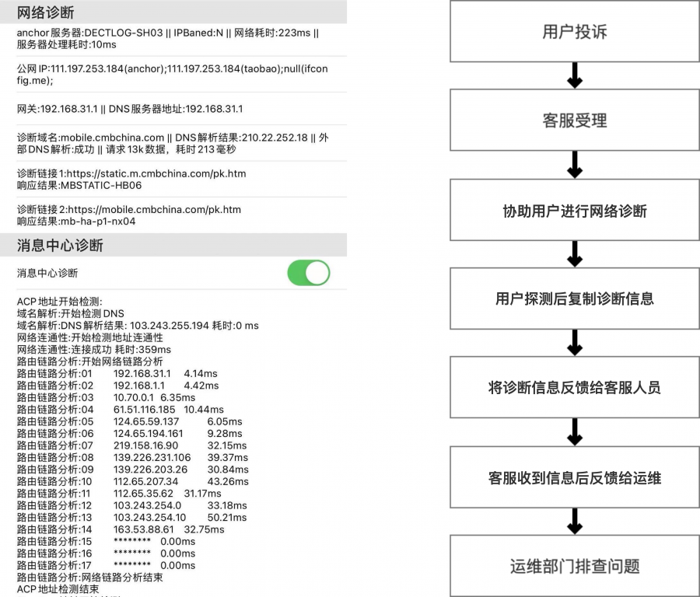This screenshot has height=597, width=700.
Task: Select route hop 06 124.65.194.161
Action: coord(129,434)
